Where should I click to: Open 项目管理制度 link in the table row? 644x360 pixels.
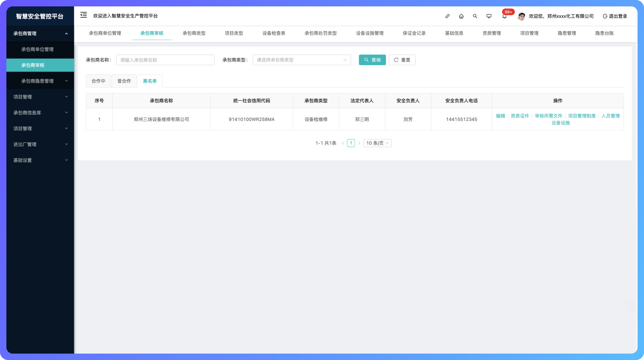[582, 116]
